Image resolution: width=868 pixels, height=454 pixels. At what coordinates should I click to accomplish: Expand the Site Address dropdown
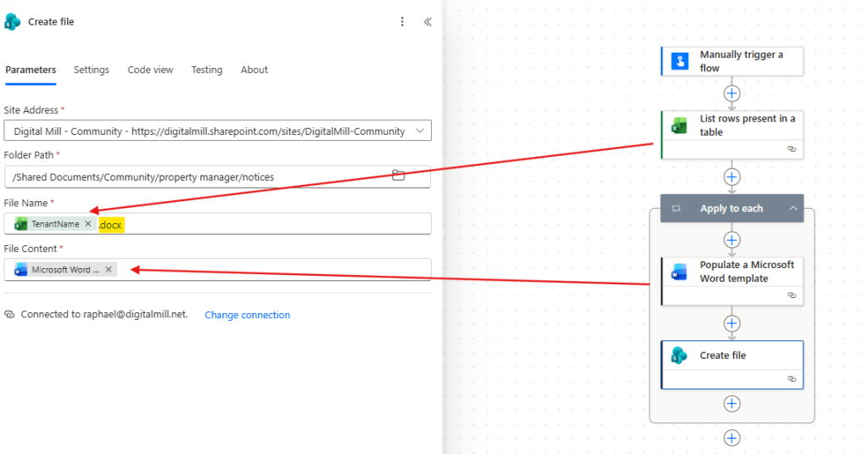point(420,132)
